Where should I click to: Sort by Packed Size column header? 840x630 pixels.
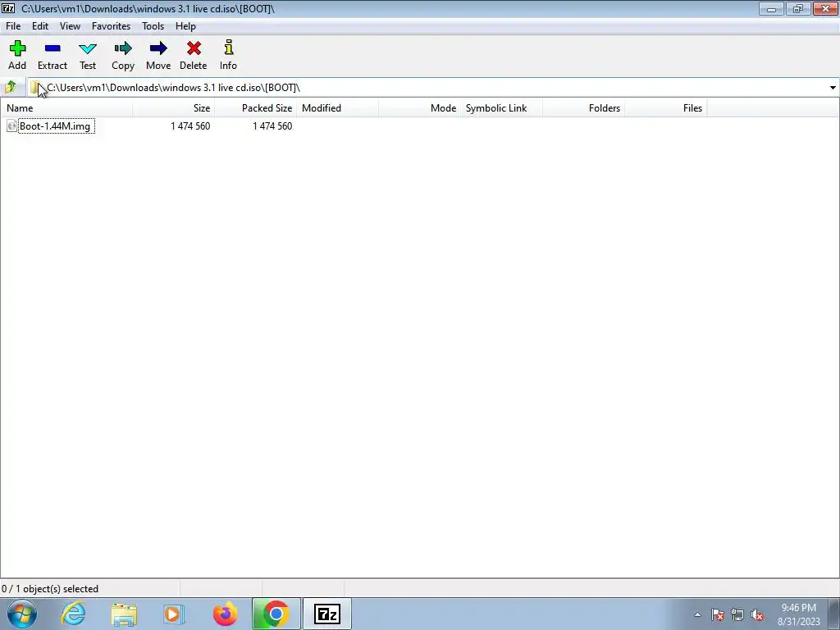256,108
